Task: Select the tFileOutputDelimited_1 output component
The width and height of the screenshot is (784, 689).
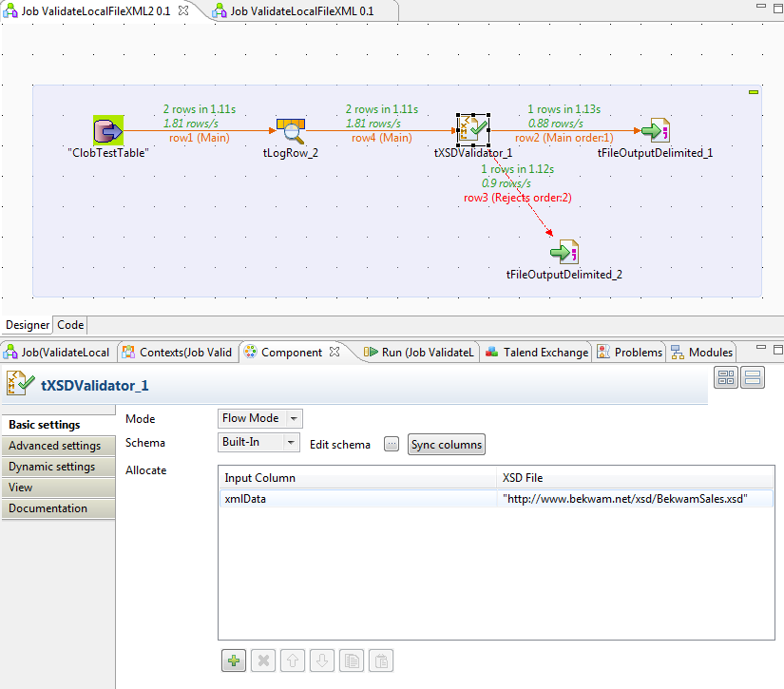Action: point(655,130)
